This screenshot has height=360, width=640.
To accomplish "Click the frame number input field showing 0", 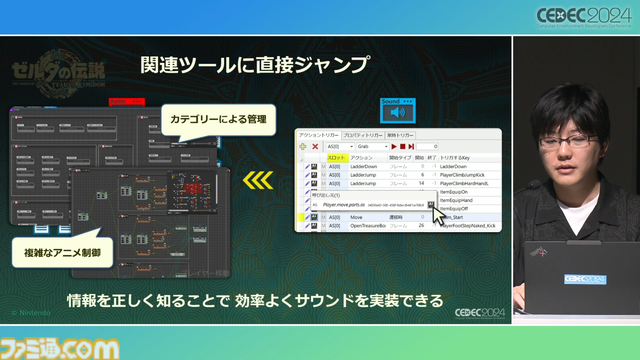I will pos(427,146).
